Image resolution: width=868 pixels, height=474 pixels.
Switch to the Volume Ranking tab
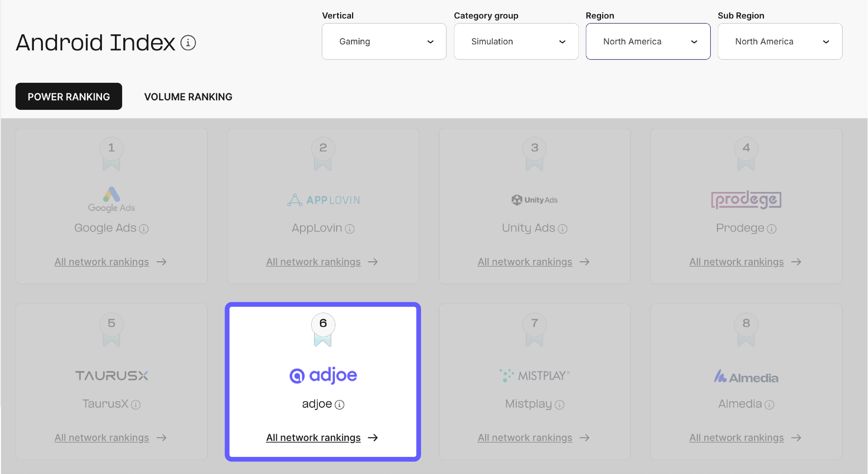(188, 97)
